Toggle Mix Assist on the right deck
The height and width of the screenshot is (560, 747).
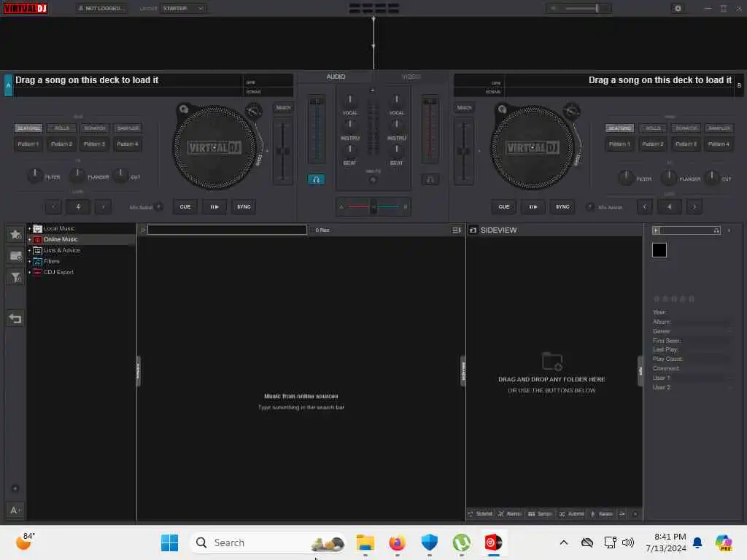point(589,206)
